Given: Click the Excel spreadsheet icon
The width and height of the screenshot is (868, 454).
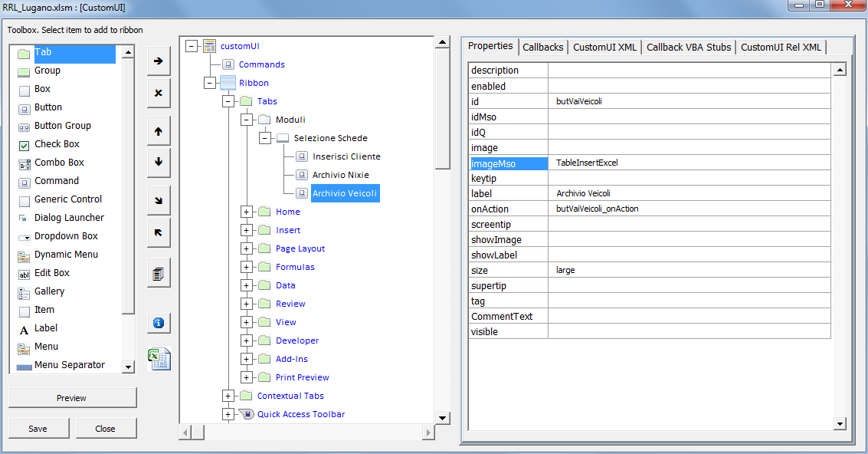Looking at the screenshot, I should 159,359.
